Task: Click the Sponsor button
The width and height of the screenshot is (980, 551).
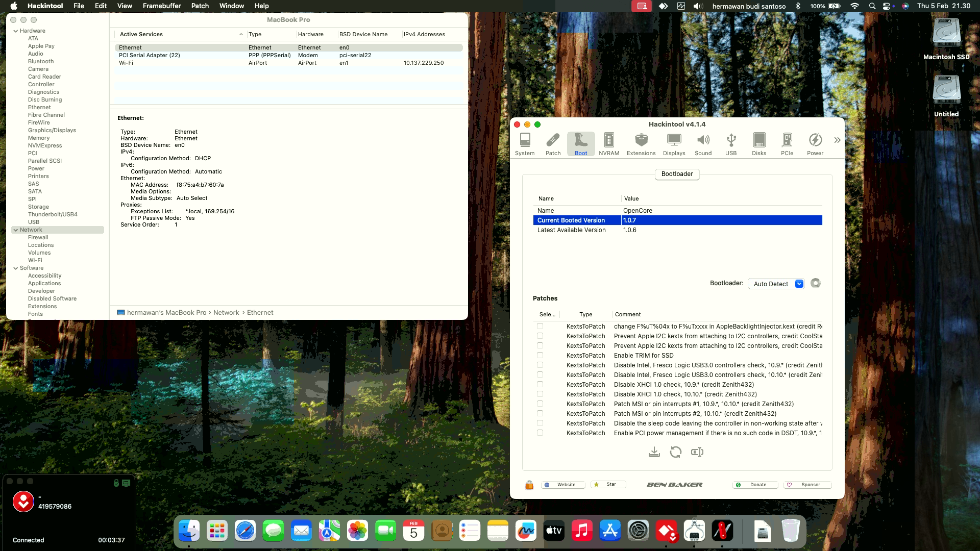Action: click(x=807, y=485)
